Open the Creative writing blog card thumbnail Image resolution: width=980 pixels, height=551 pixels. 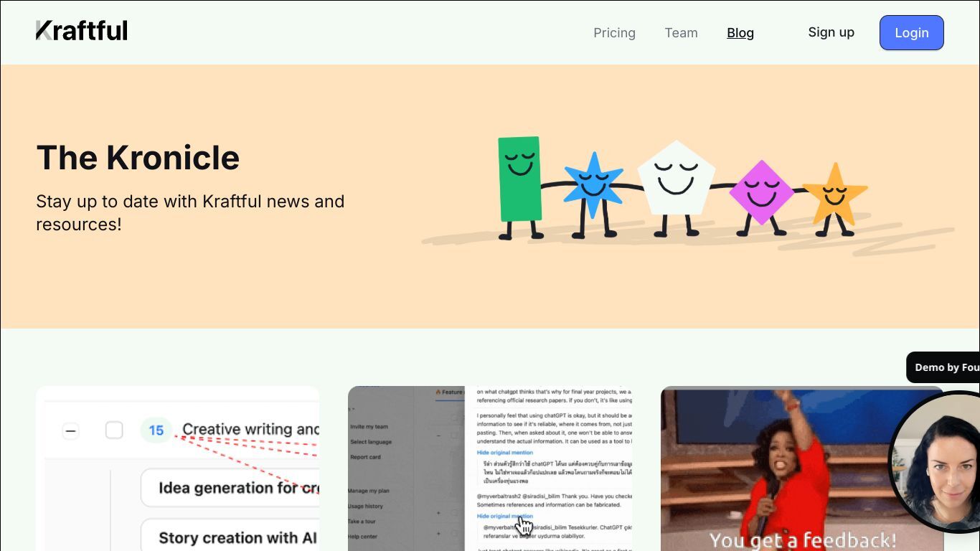pyautogui.click(x=177, y=468)
